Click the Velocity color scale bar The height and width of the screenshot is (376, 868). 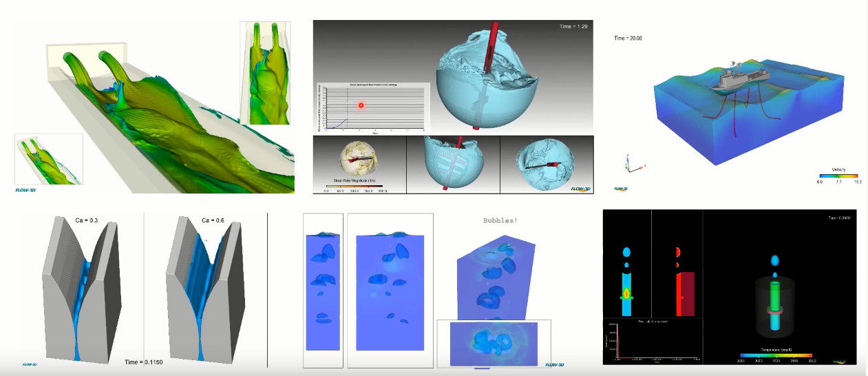[x=838, y=176]
